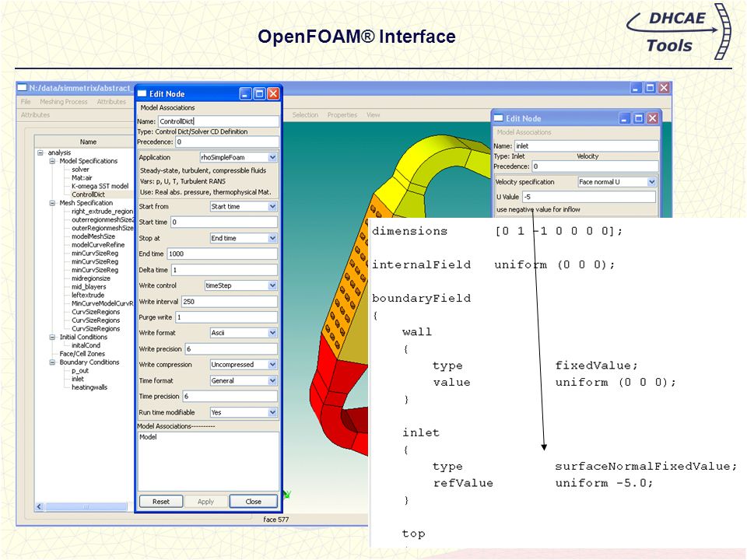Select the modelMeshSize tree item
747x560 pixels.
click(93, 236)
